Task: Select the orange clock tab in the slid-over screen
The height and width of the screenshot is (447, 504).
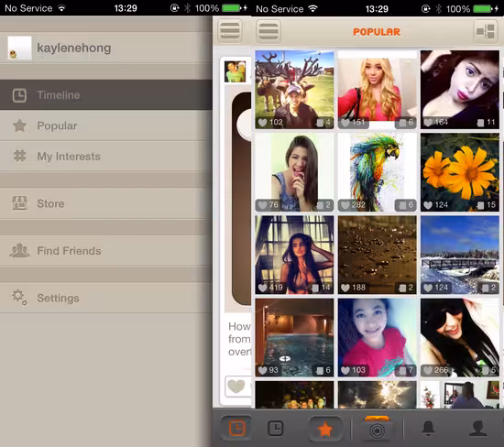Action: tap(237, 429)
